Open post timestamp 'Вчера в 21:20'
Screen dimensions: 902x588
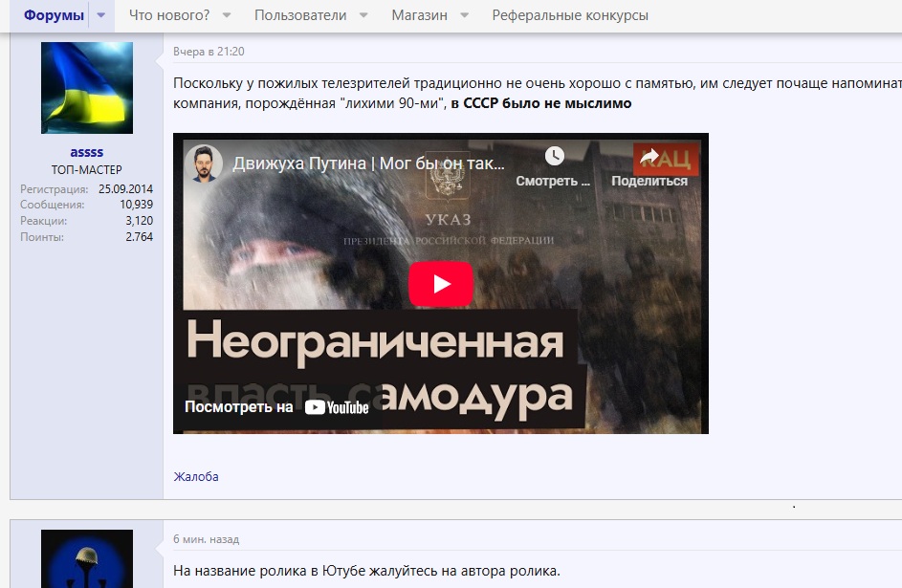click(x=209, y=52)
